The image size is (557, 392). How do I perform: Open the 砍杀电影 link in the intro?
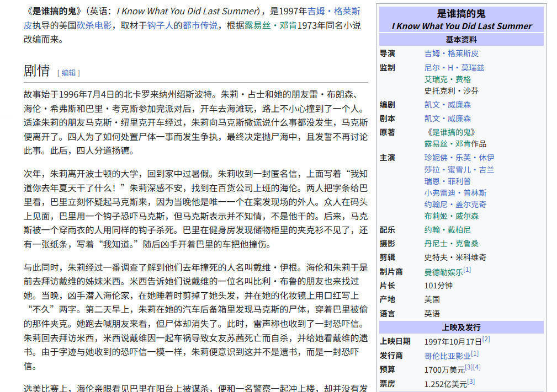94,25
